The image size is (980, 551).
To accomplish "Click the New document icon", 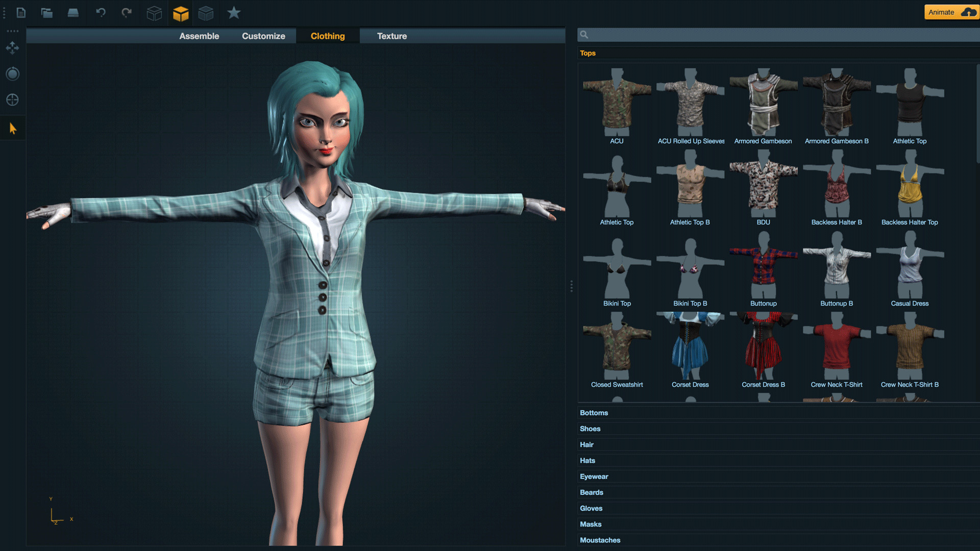I will (21, 13).
